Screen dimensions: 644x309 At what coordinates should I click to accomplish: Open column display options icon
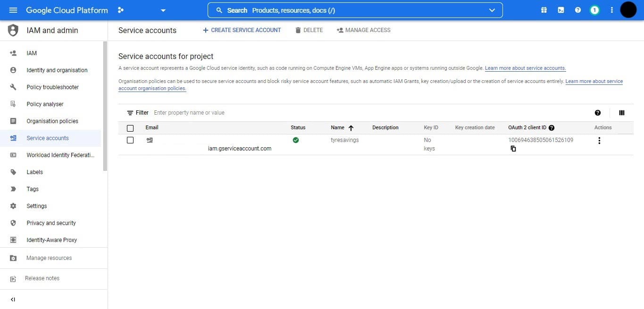(622, 113)
